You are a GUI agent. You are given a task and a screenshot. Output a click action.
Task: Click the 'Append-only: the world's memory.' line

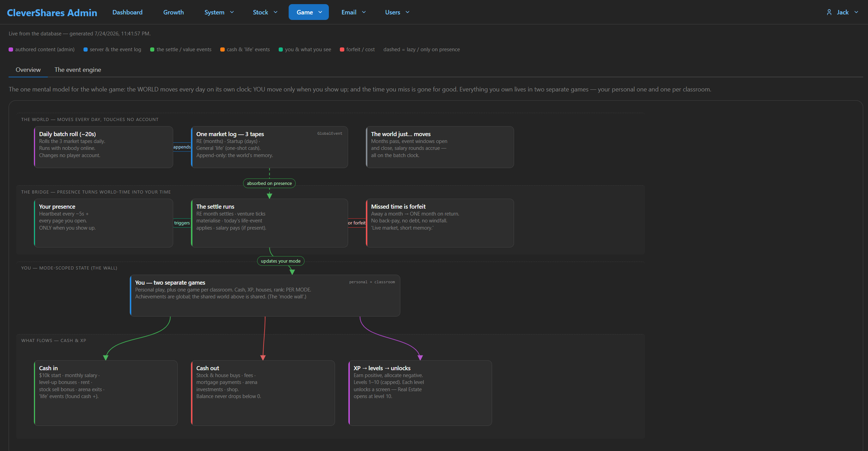click(x=235, y=155)
